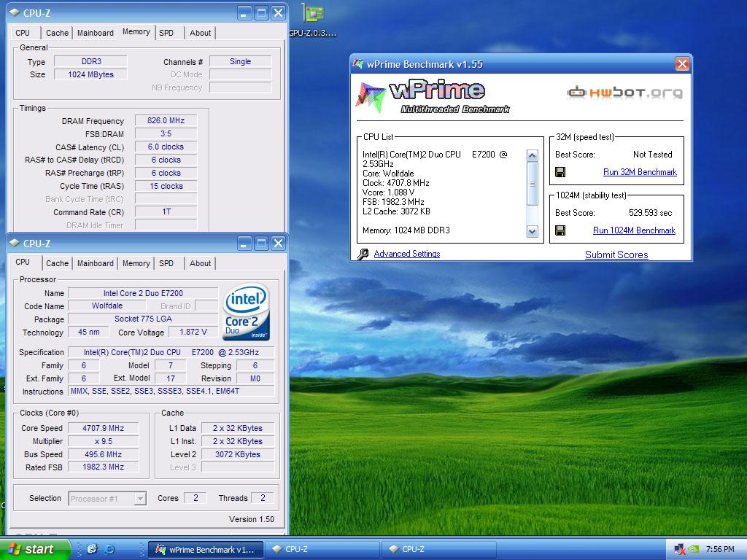Click CPU List scrollbar up arrow

pos(532,156)
